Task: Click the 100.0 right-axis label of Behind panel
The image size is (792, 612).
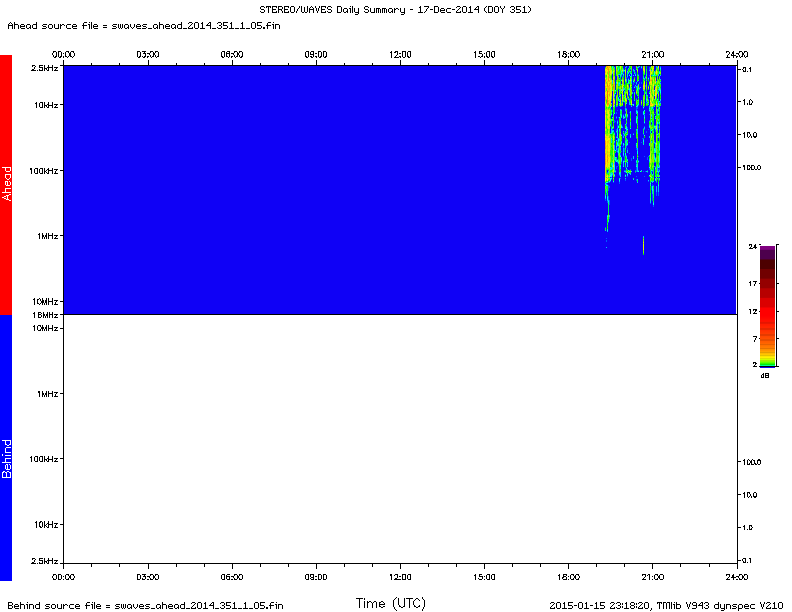Action: pos(751,462)
